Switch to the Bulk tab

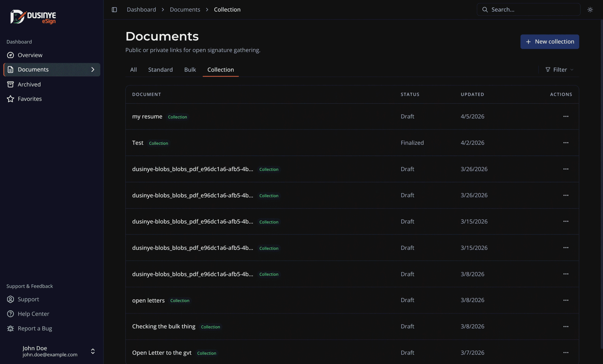190,70
